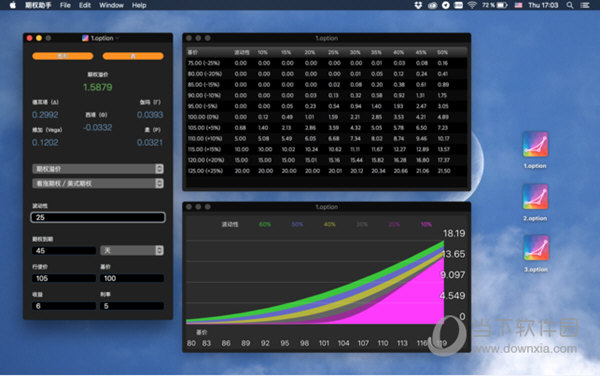
Task: Open the option type / American option dropdown
Action: coord(98,183)
